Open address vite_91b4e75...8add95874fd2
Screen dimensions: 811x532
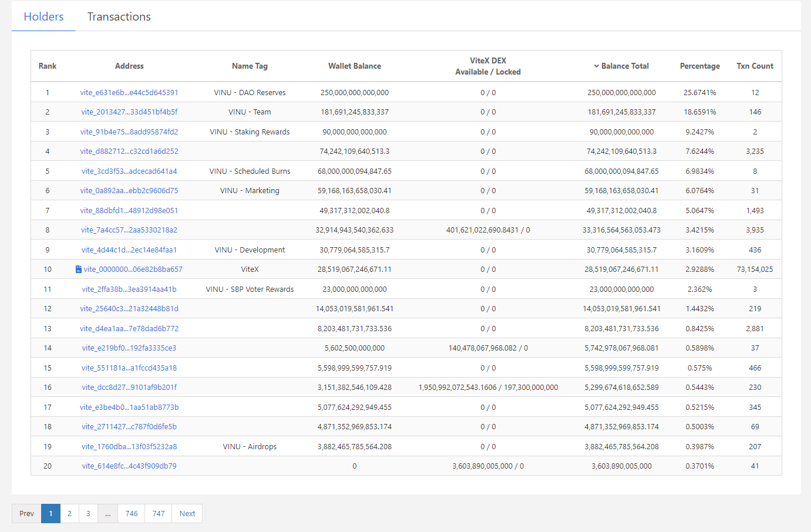129,132
